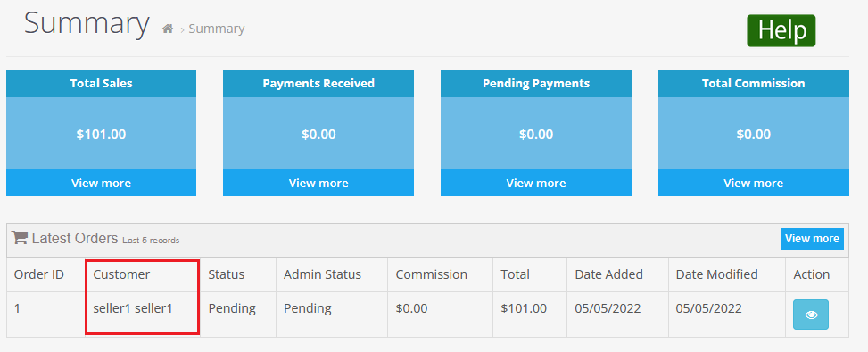
Task: Click customer name seller1 seller1
Action: [133, 308]
